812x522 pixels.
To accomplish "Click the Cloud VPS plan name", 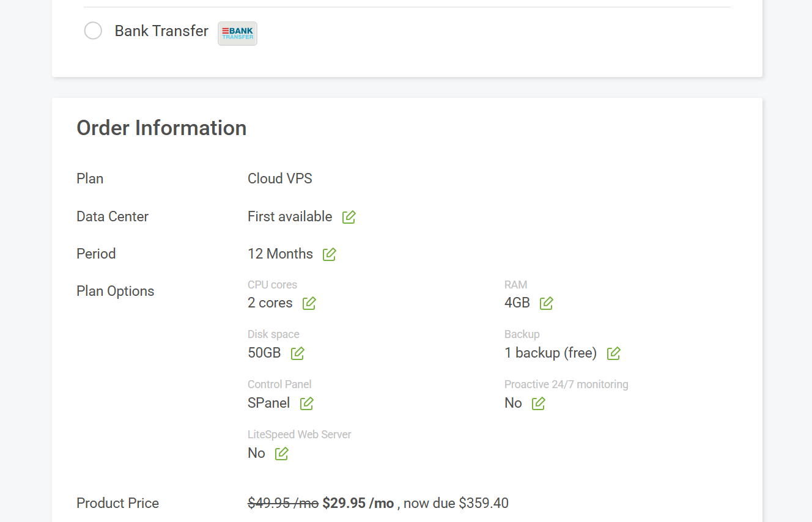I will coord(279,178).
